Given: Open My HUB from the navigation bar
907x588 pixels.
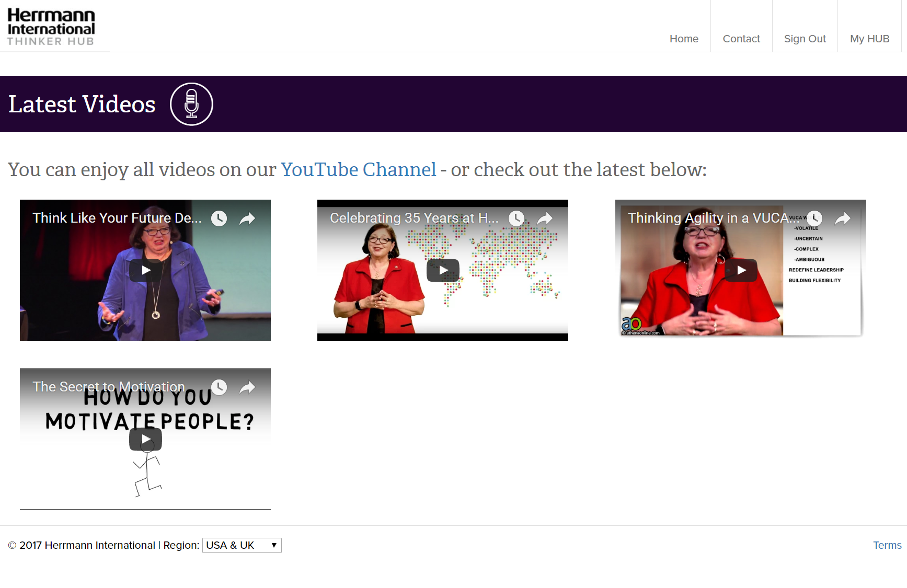Looking at the screenshot, I should 869,39.
